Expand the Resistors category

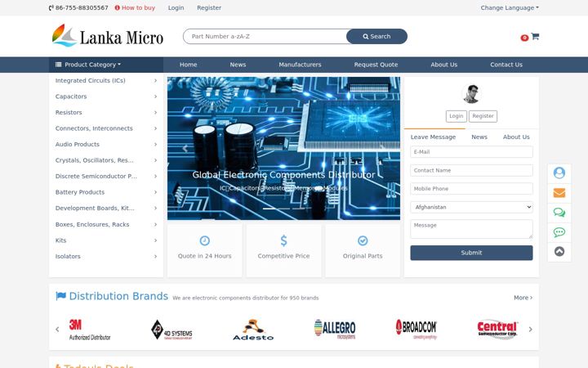point(106,112)
